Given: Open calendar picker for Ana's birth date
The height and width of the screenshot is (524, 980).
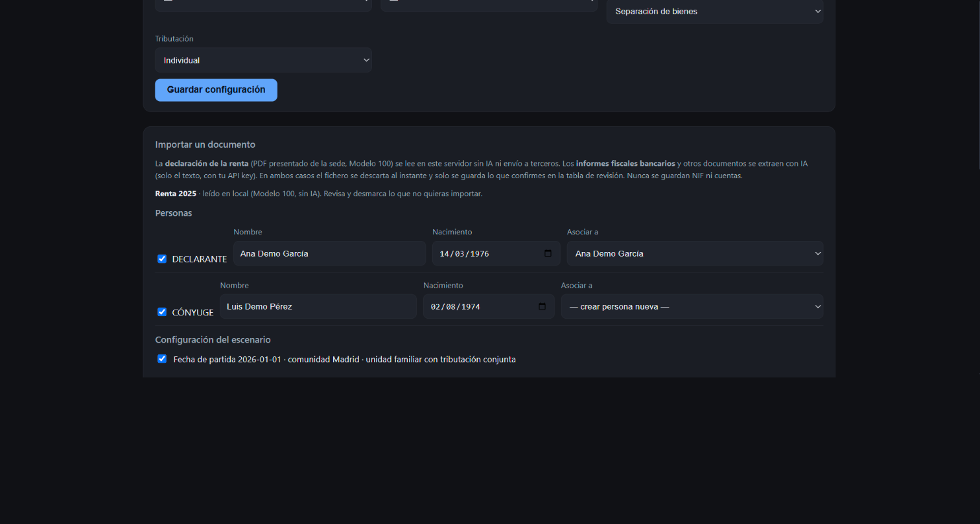Looking at the screenshot, I should [548, 253].
